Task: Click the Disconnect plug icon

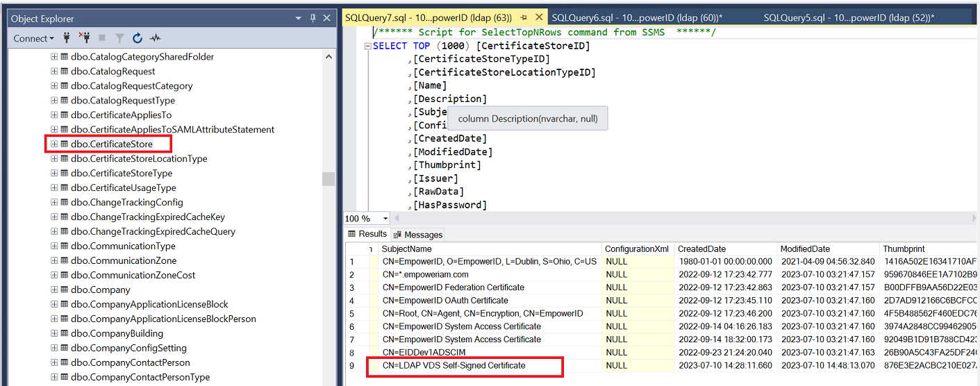Action: point(85,38)
